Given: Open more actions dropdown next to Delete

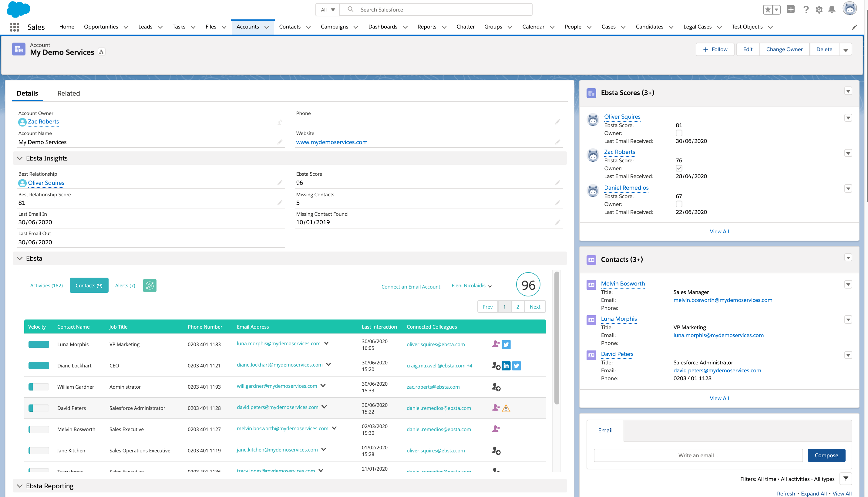Looking at the screenshot, I should 846,50.
